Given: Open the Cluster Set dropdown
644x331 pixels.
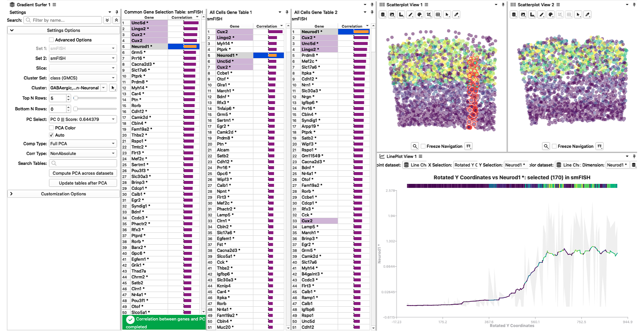Looking at the screenshot, I should tap(83, 78).
